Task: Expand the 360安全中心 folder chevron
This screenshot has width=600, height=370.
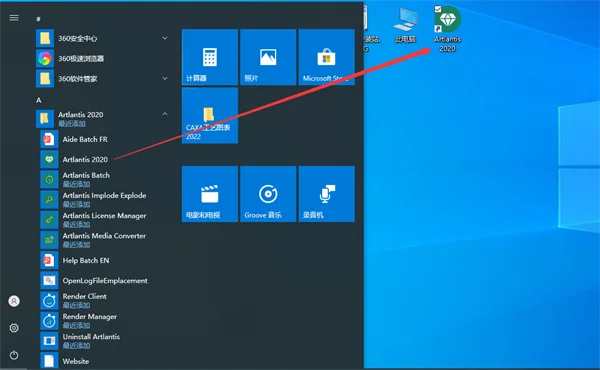Action: pyautogui.click(x=165, y=38)
